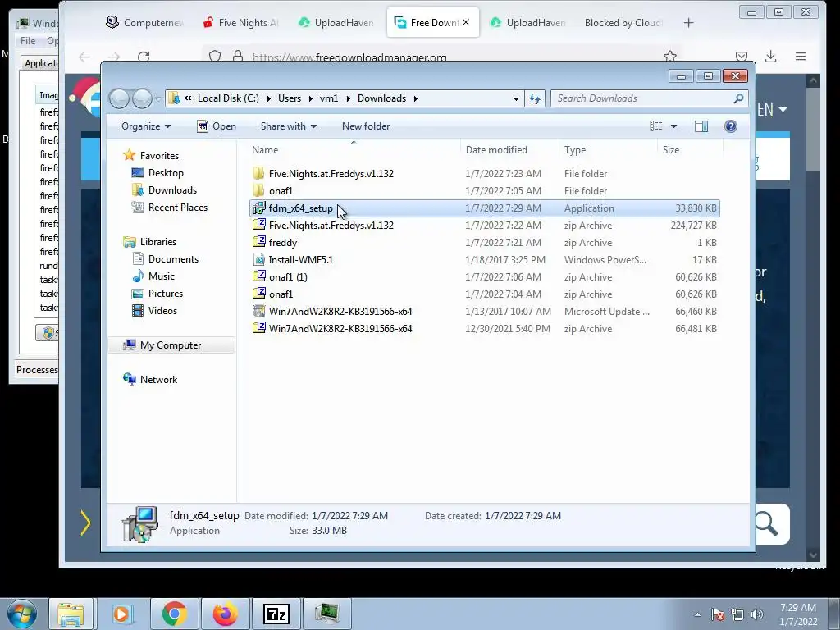Change the view with the views icon
Viewport: 840px width, 630px height.
click(655, 126)
